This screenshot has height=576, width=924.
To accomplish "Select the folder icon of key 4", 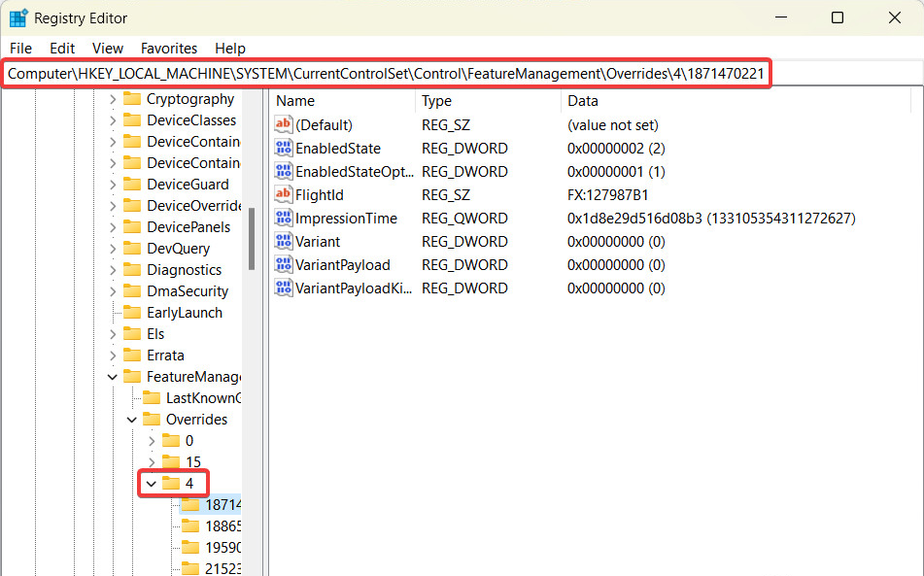I will pyautogui.click(x=171, y=484).
